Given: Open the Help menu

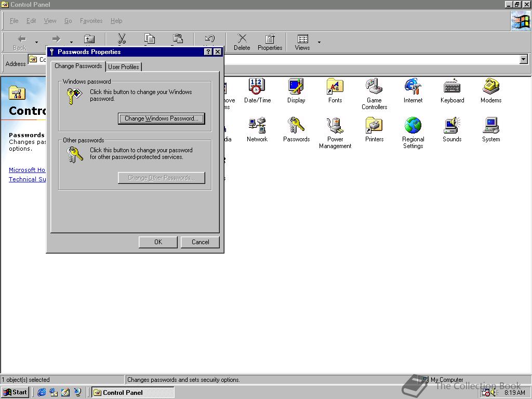Looking at the screenshot, I should (x=116, y=21).
